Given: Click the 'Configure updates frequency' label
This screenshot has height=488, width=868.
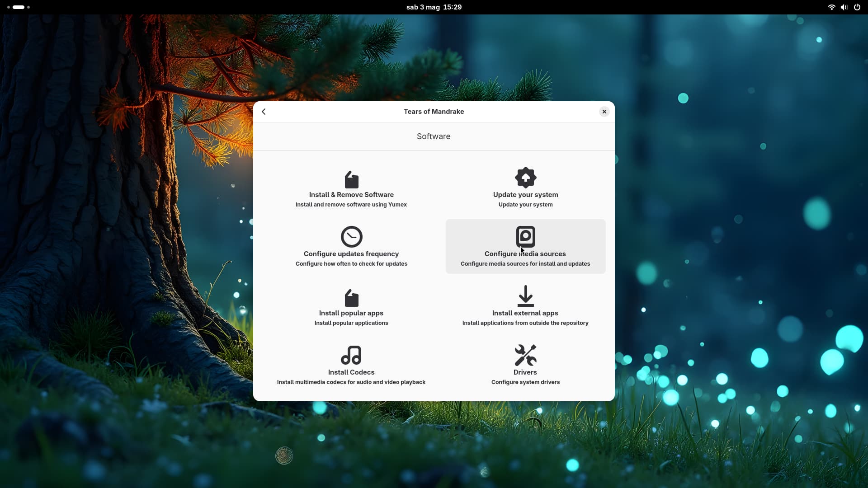Looking at the screenshot, I should coord(351,254).
